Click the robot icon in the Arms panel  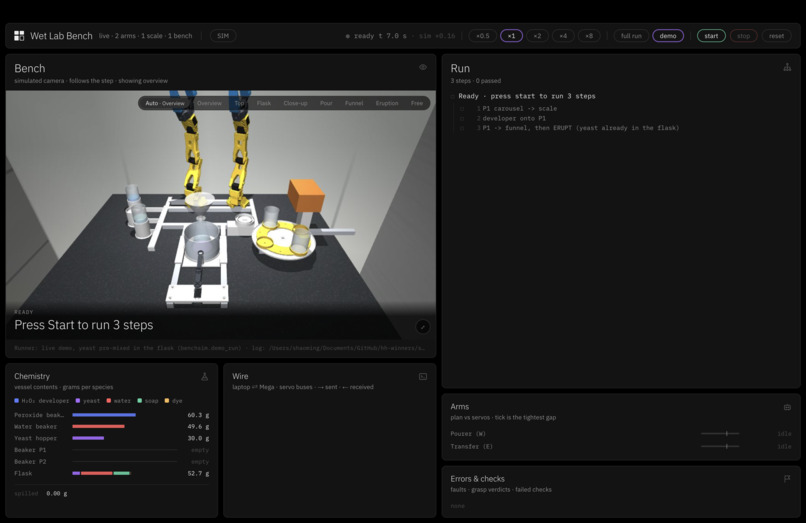[x=787, y=407]
